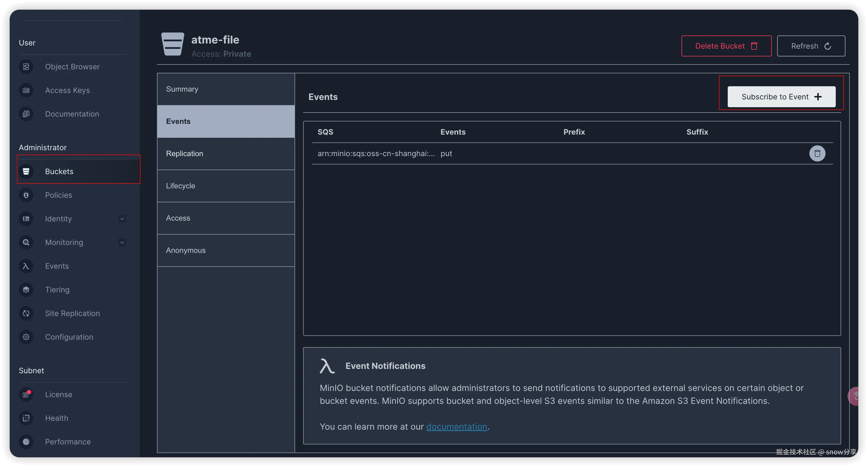
Task: Switch to the Access tab
Action: pyautogui.click(x=226, y=218)
